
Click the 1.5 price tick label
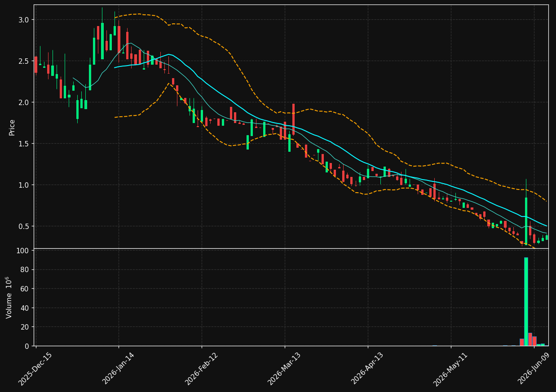[24, 144]
